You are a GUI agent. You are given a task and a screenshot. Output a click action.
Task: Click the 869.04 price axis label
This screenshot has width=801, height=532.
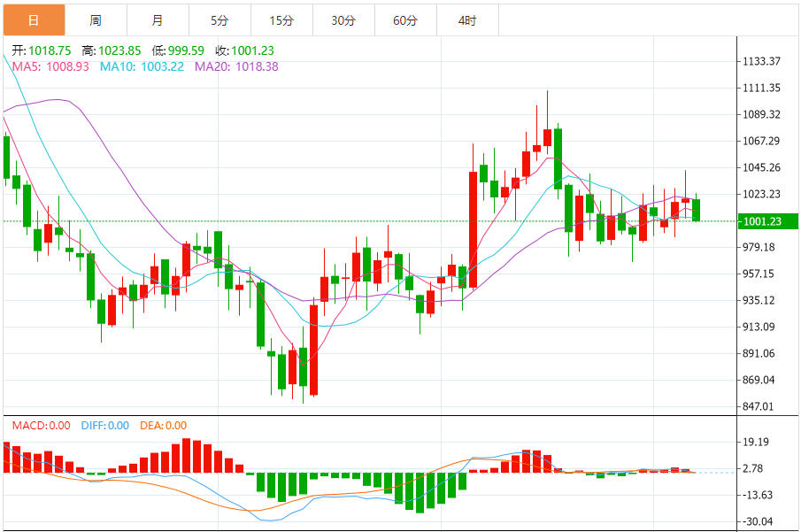point(759,381)
